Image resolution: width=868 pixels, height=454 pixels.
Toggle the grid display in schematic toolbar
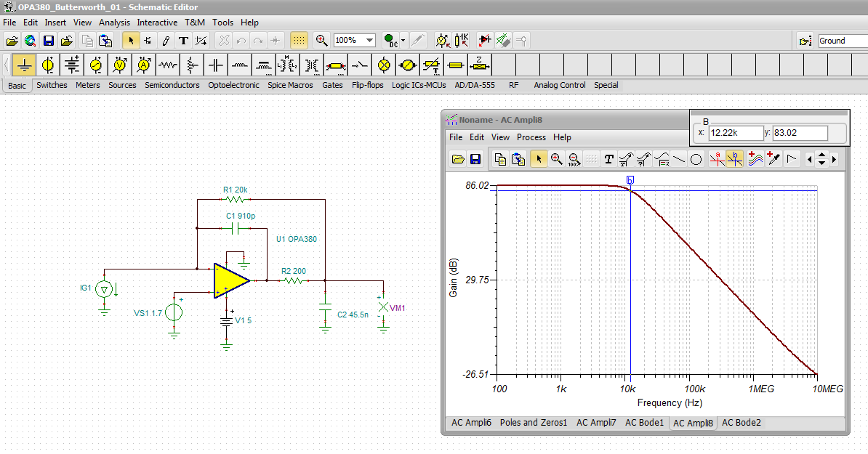(299, 41)
